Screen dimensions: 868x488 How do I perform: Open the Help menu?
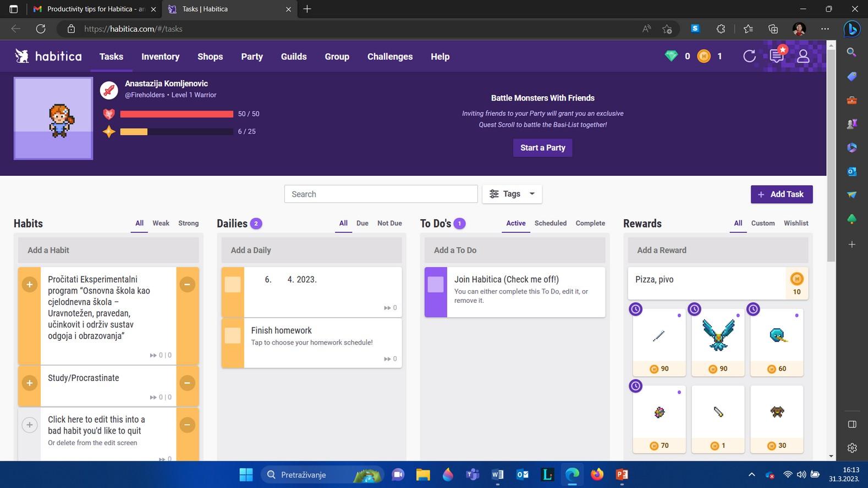click(x=440, y=57)
